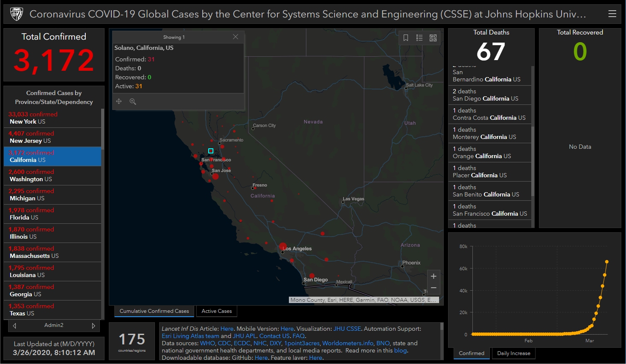This screenshot has height=364, width=626.
Task: Open the Worldometers.info data source link
Action: (347, 343)
